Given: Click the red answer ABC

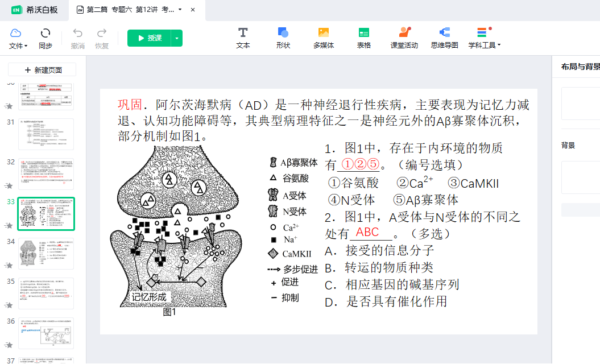Looking at the screenshot, I should click(367, 232).
